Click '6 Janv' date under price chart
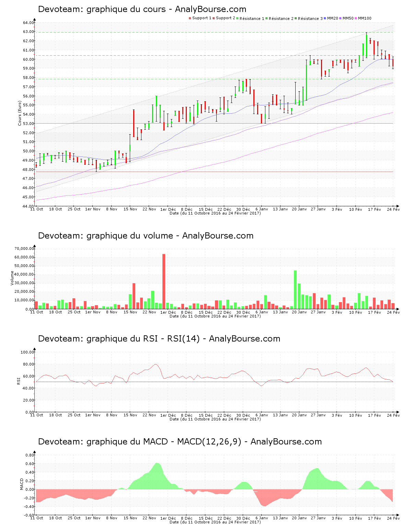The width and height of the screenshot is (412, 532). pyautogui.click(x=262, y=209)
